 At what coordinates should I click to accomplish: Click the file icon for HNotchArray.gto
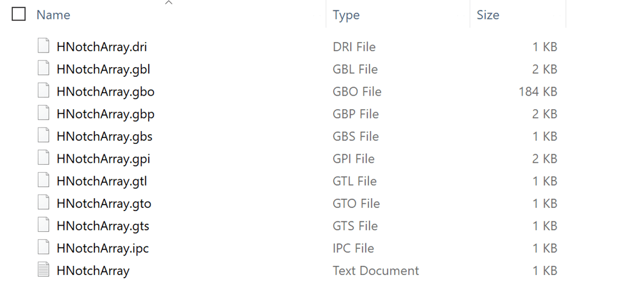click(x=43, y=203)
